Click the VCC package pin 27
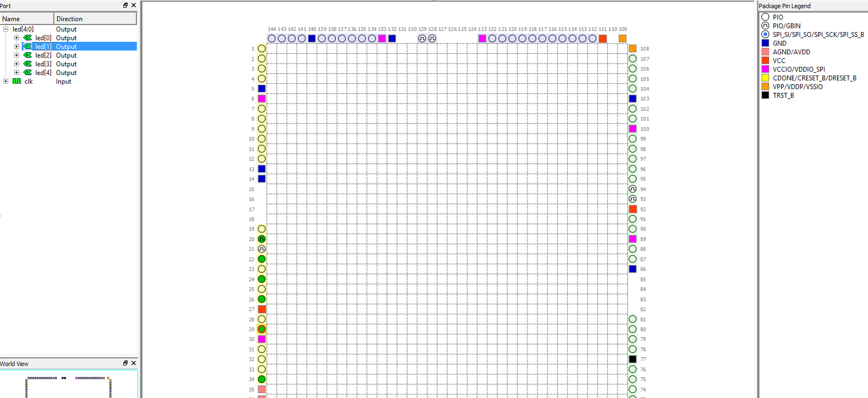868x398 pixels. (261, 309)
